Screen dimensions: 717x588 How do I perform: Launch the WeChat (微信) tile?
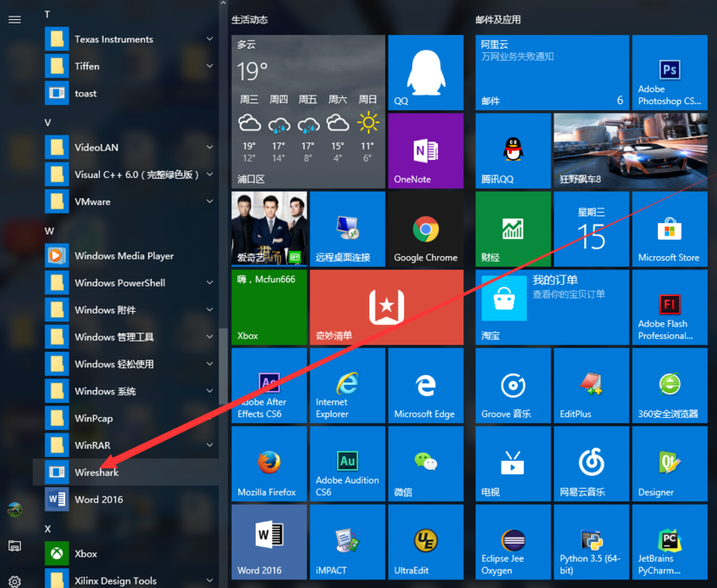(x=425, y=464)
